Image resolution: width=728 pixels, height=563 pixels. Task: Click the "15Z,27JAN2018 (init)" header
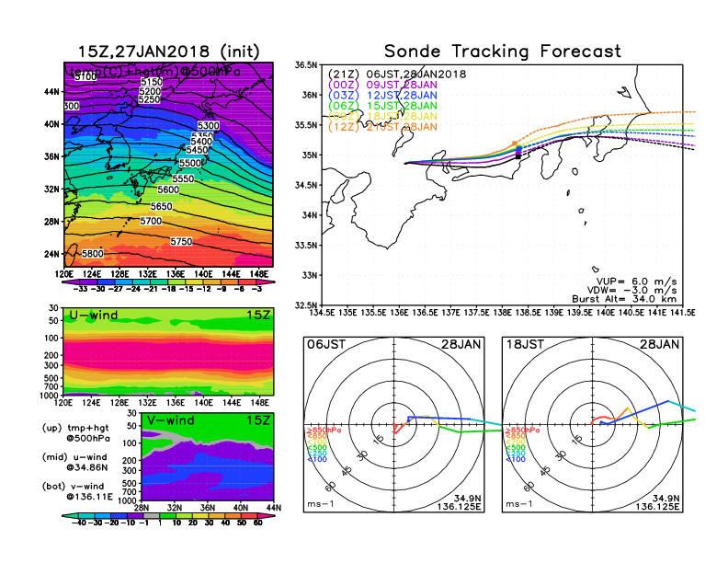pyautogui.click(x=166, y=51)
